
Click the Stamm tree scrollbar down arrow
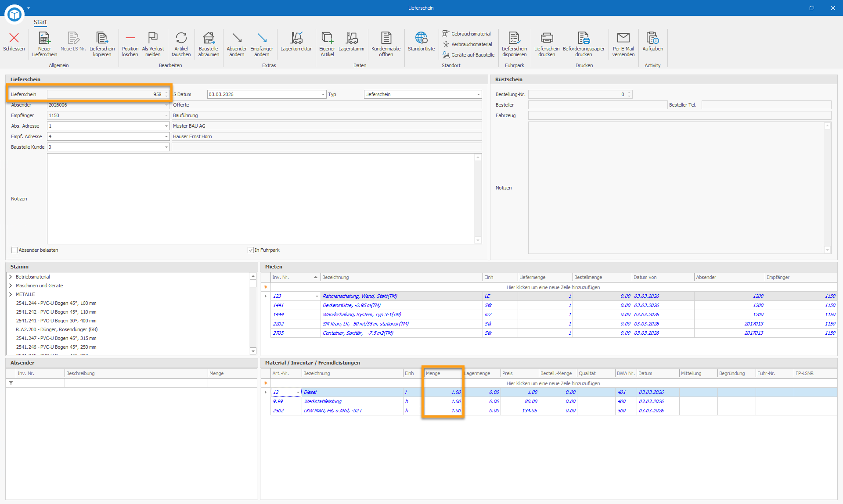(253, 351)
